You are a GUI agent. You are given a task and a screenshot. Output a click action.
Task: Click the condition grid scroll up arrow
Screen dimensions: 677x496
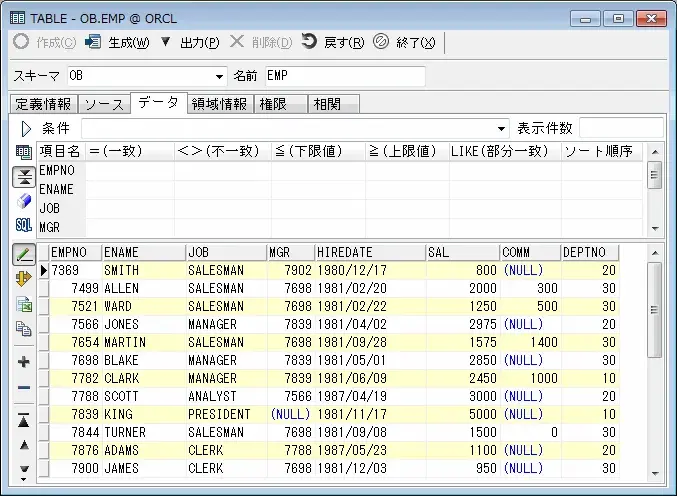click(655, 152)
